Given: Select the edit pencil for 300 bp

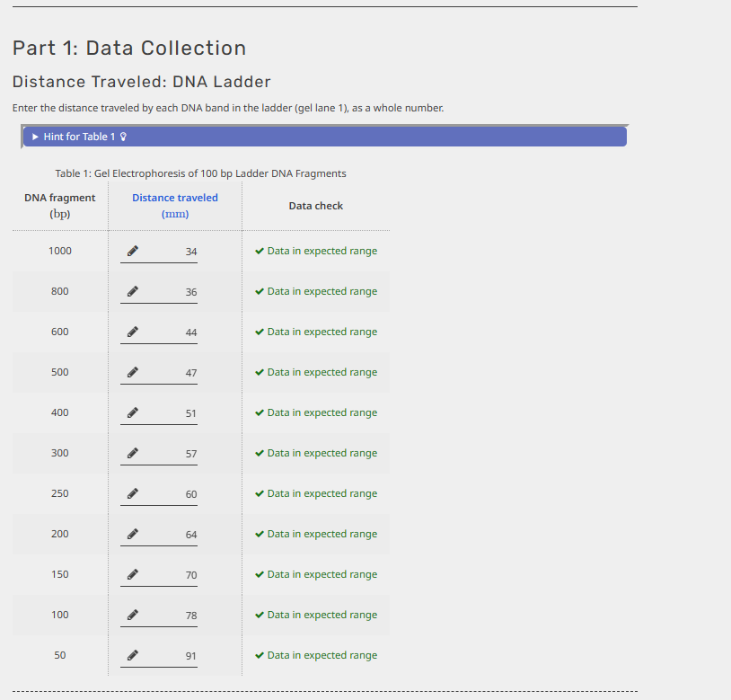Looking at the screenshot, I should coord(132,453).
